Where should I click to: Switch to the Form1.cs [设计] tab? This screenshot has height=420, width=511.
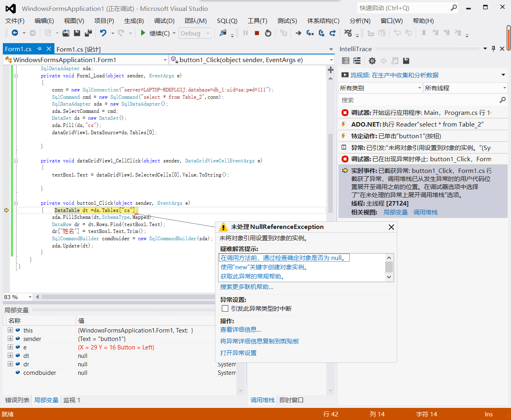[x=79, y=49]
